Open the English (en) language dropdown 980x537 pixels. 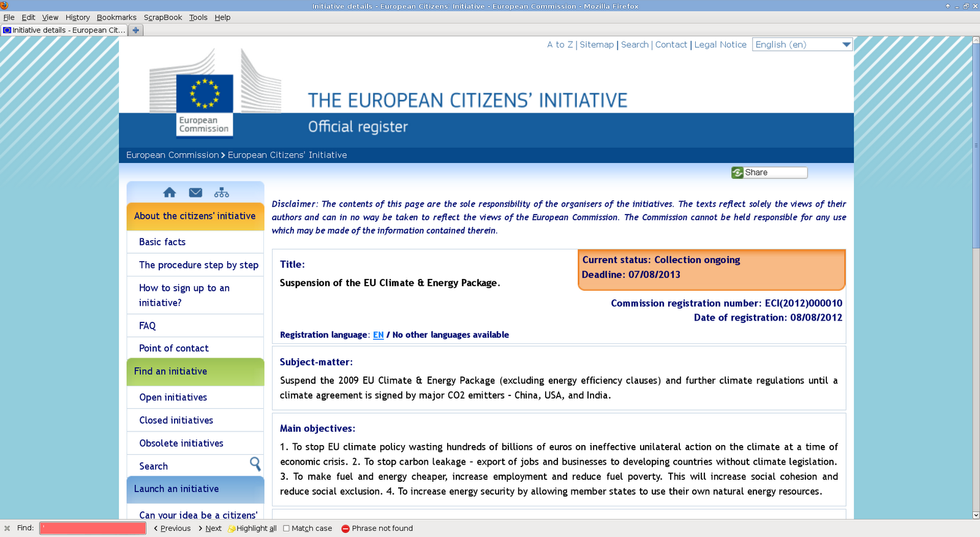pyautogui.click(x=802, y=45)
